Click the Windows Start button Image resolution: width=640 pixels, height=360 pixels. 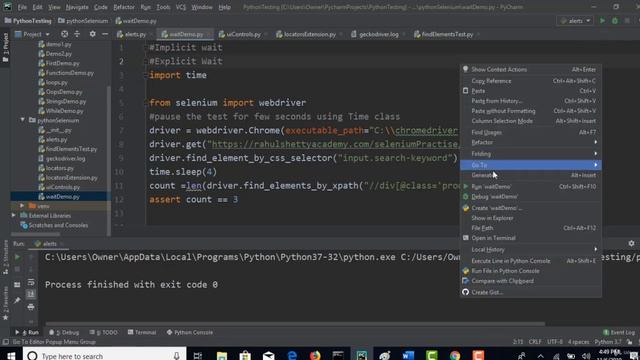pyautogui.click(x=11, y=356)
